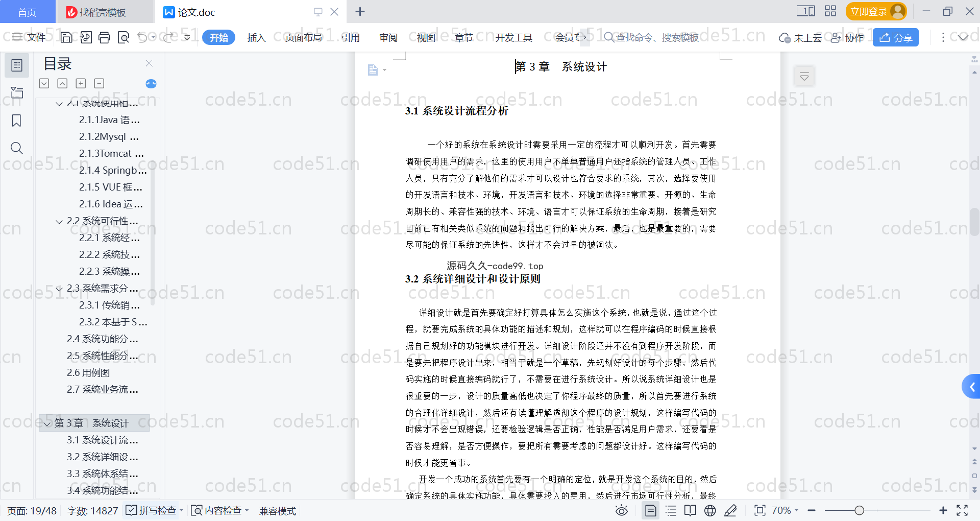Click the fullscreen icon in status bar
Screen dimensions: 980x521
962,510
